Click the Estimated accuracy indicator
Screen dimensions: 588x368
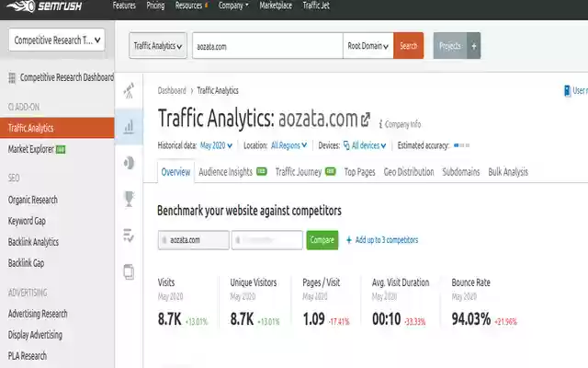(x=461, y=145)
